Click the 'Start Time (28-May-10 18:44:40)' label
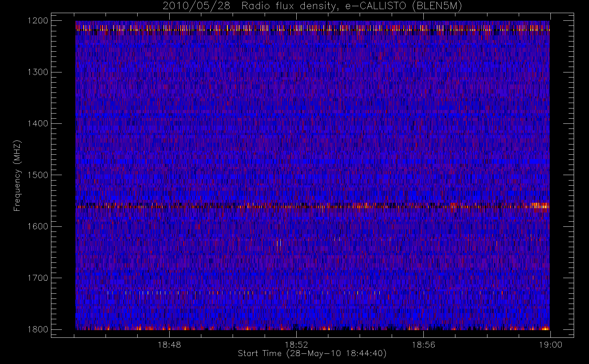Screen dimensions: 589x364 point(312,353)
